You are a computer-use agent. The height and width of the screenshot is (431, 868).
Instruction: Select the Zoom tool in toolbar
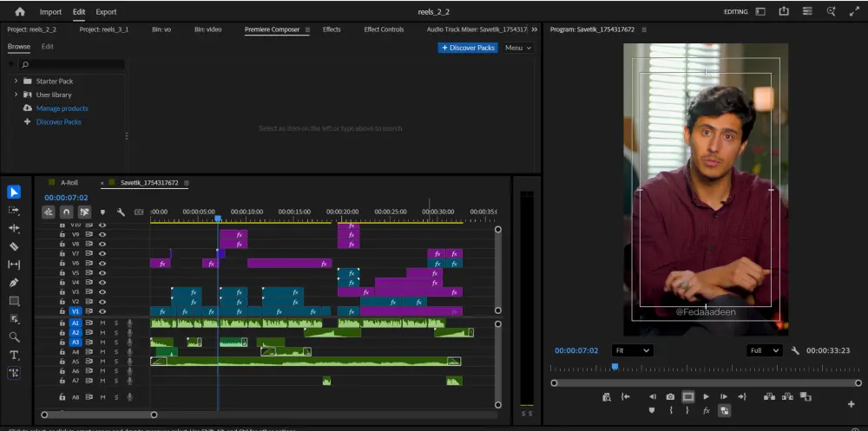[14, 337]
